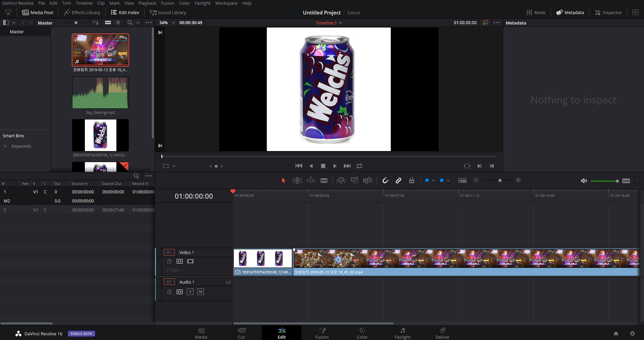This screenshot has width=644, height=340.
Task: Select the Blade Edit Mode tool
Action: pyautogui.click(x=324, y=181)
